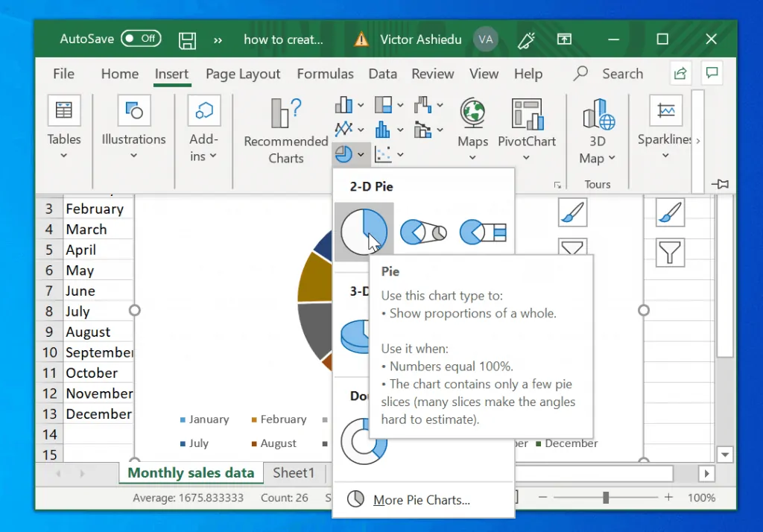Adjust the zoom slider
The width and height of the screenshot is (763, 532).
[x=606, y=497]
